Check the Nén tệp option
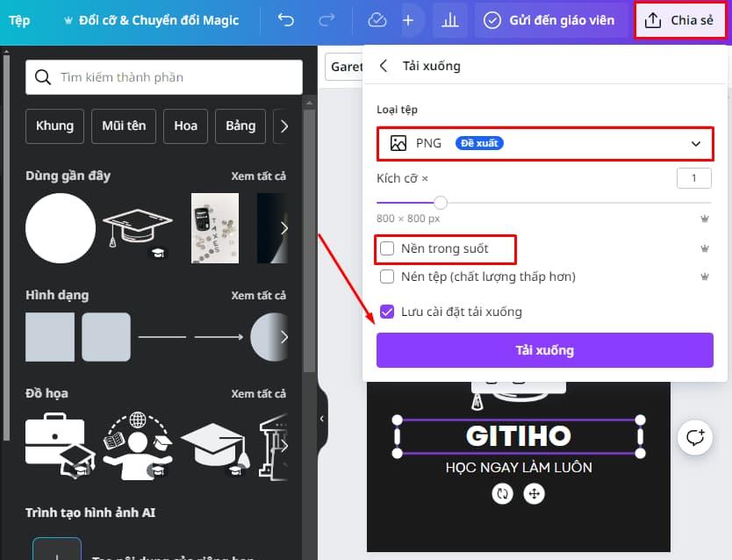Viewport: 732px width, 560px height. [x=386, y=276]
